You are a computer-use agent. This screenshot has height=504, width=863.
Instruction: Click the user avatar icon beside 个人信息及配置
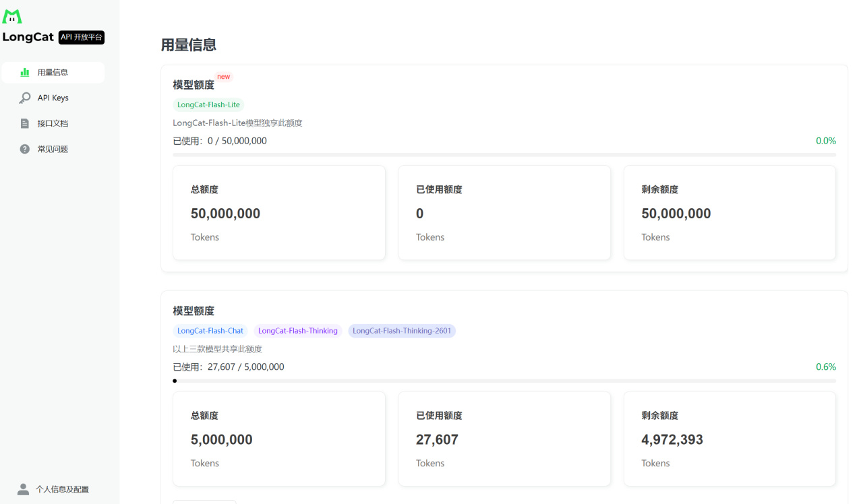(23, 489)
